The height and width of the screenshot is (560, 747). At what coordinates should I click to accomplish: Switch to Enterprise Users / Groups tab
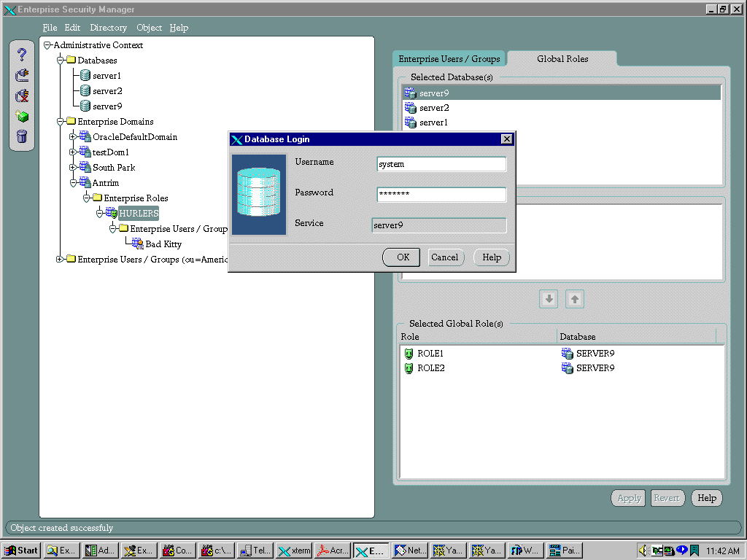(449, 59)
